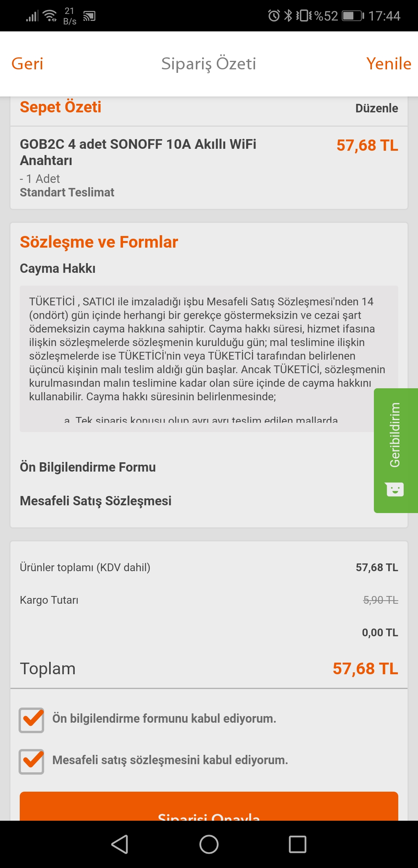Confirm order with Siparişi Onayla button
The image size is (418, 868).
tap(209, 806)
